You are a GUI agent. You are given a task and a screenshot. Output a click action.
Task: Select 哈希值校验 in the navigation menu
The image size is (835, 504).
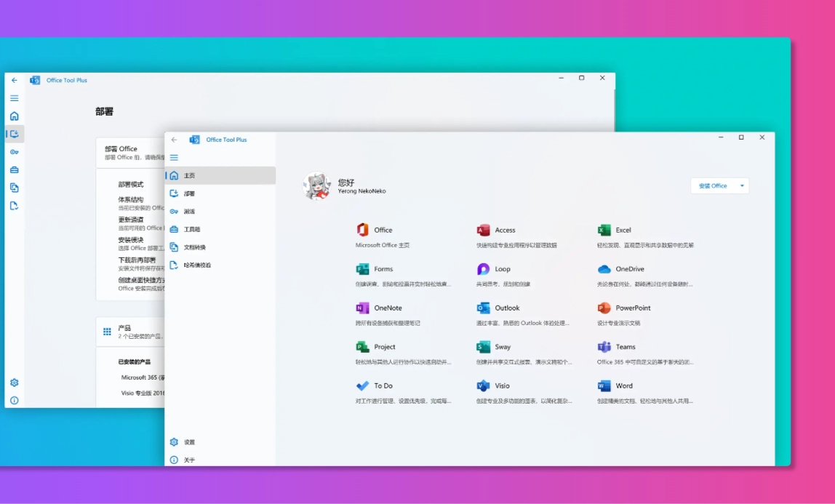(x=220, y=265)
